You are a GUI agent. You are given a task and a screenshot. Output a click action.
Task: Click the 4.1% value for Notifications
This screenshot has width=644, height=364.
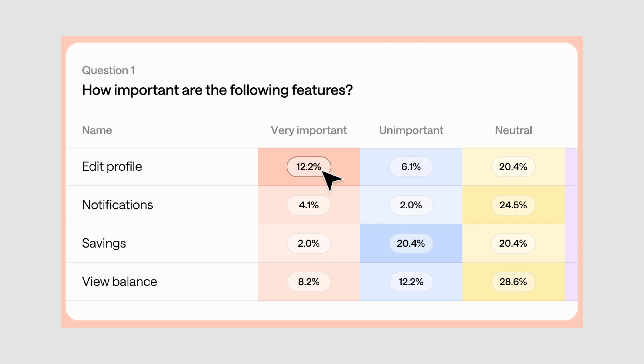(x=309, y=205)
